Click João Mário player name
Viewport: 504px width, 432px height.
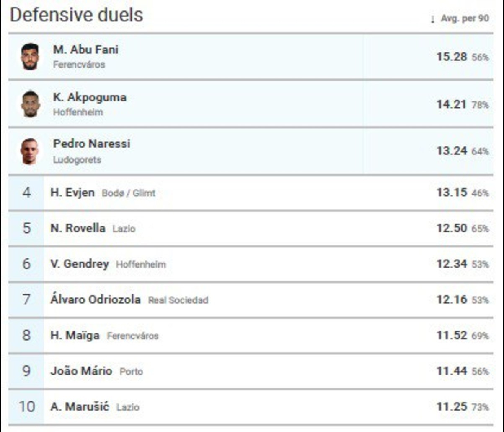pyautogui.click(x=81, y=371)
